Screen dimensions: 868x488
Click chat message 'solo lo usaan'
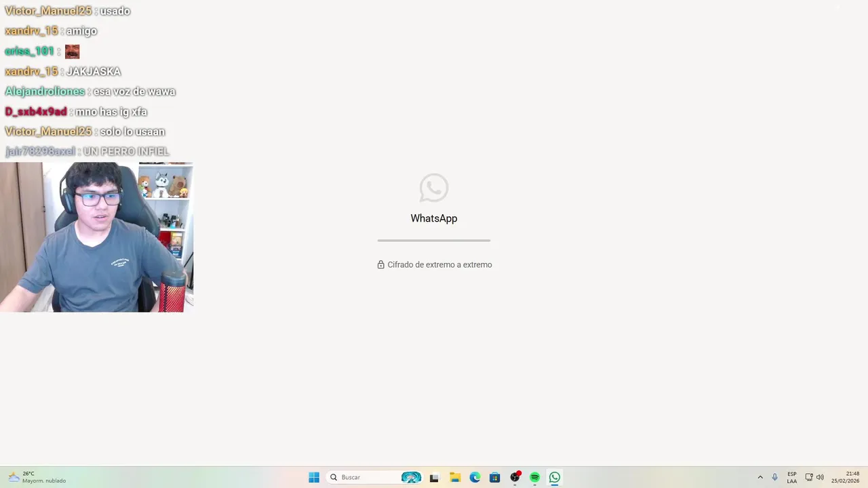click(x=132, y=131)
